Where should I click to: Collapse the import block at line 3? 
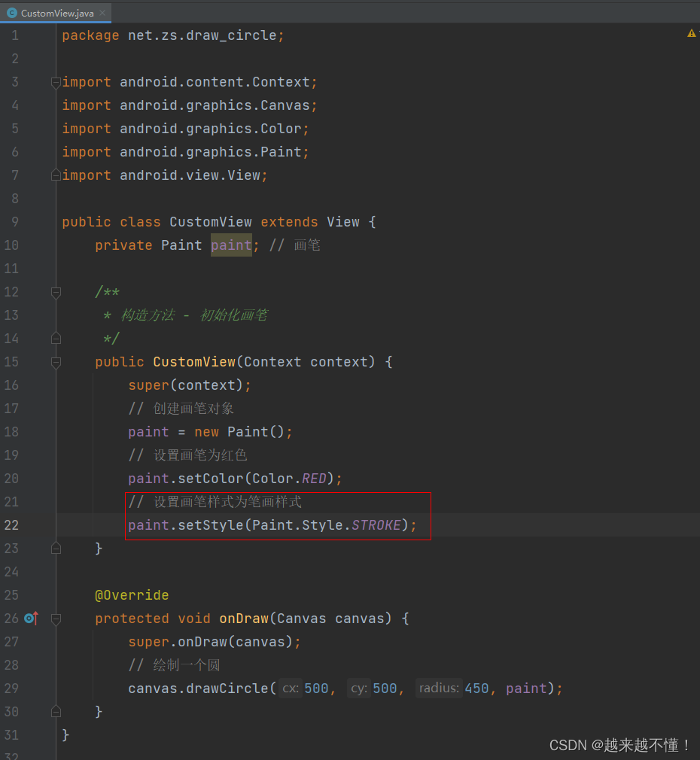(56, 83)
